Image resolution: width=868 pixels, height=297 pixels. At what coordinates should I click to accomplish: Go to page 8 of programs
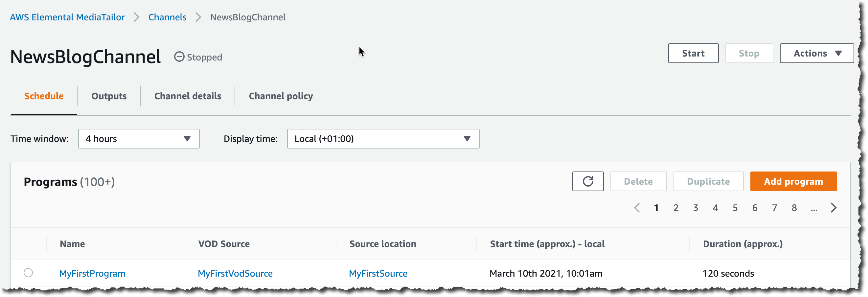(794, 208)
